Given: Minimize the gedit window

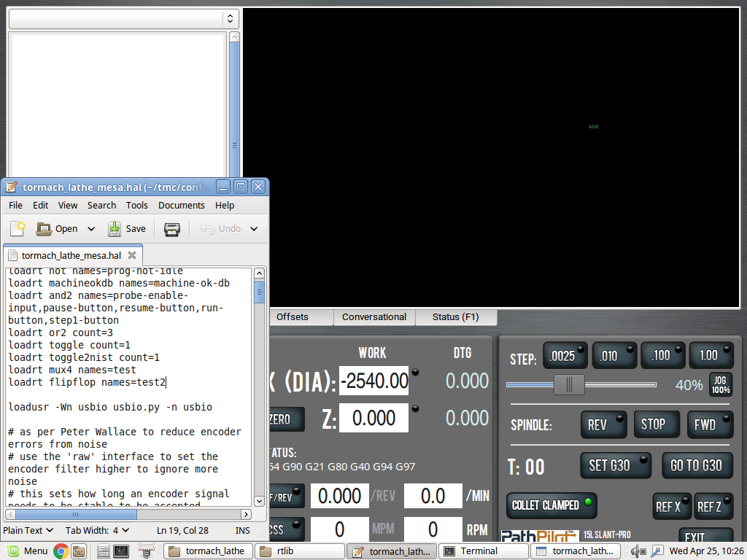Looking at the screenshot, I should (x=223, y=187).
